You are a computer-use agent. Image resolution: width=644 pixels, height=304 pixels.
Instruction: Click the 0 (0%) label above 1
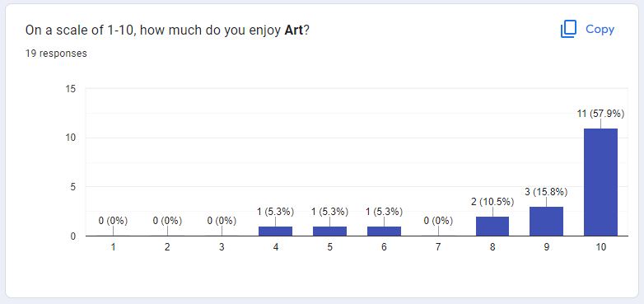[113, 221]
